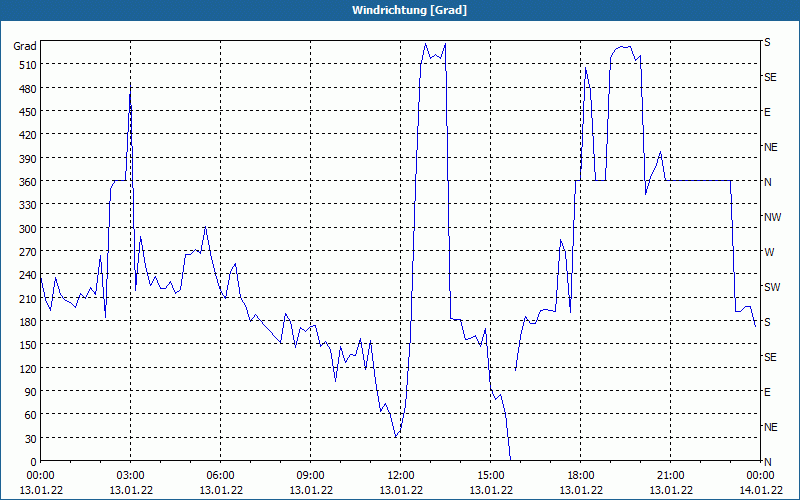Click the E compass label level with 450
This screenshot has width=800, height=500.
click(x=767, y=113)
